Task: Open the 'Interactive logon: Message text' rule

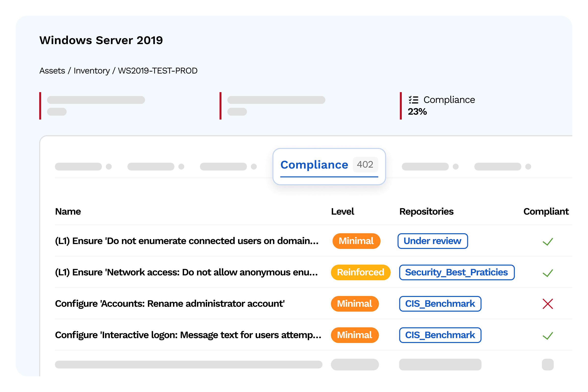Action: (188, 335)
